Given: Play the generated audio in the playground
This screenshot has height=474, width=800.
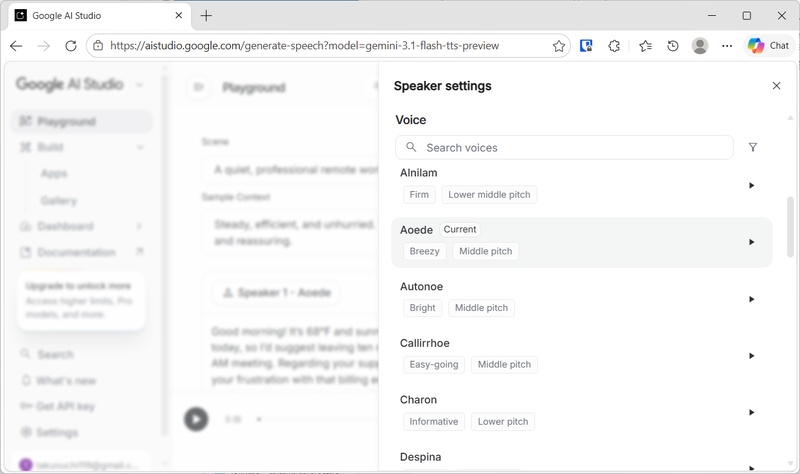Looking at the screenshot, I should pyautogui.click(x=196, y=419).
